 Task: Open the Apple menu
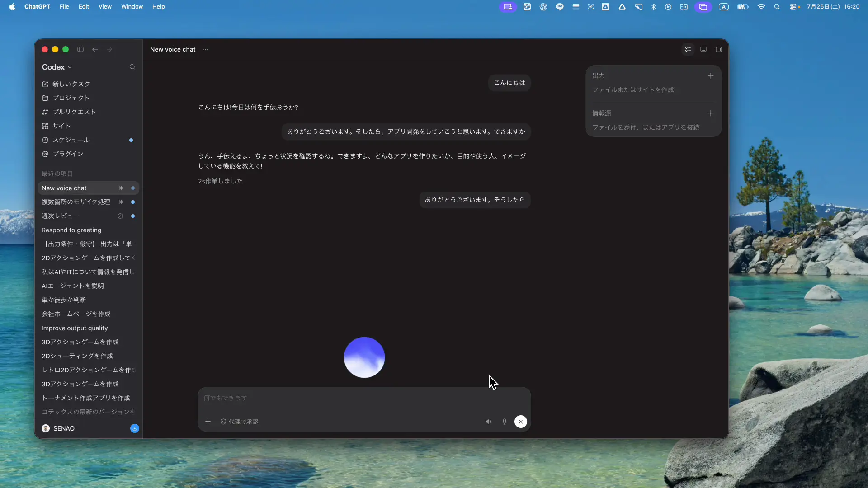(x=12, y=7)
